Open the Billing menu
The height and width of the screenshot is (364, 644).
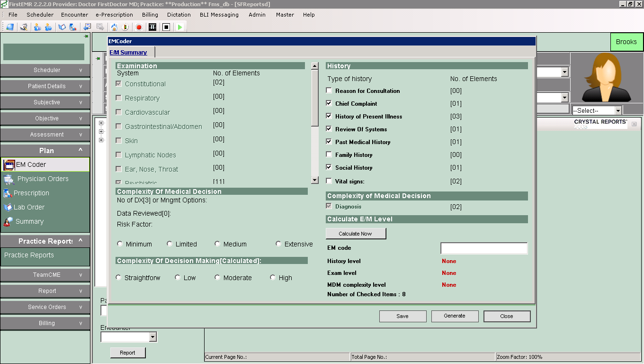[x=150, y=15]
